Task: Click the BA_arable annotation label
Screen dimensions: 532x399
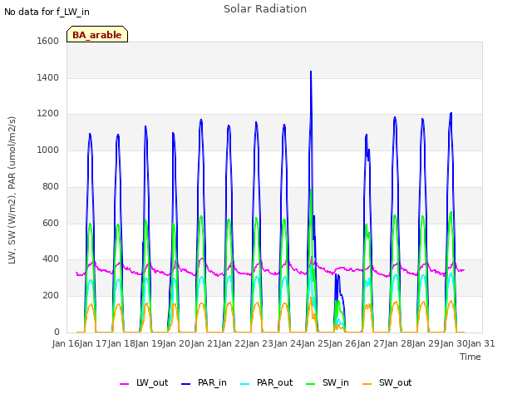Action: (97, 35)
